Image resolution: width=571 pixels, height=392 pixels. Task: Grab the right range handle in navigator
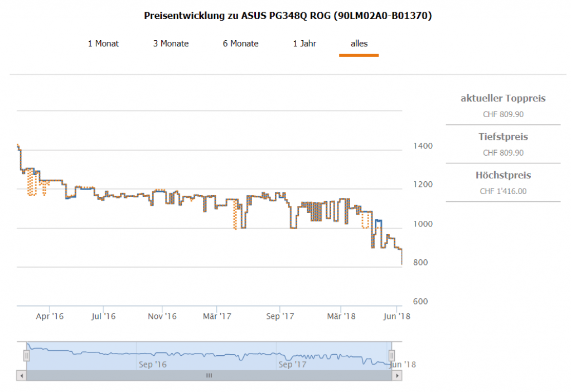pyautogui.click(x=391, y=355)
